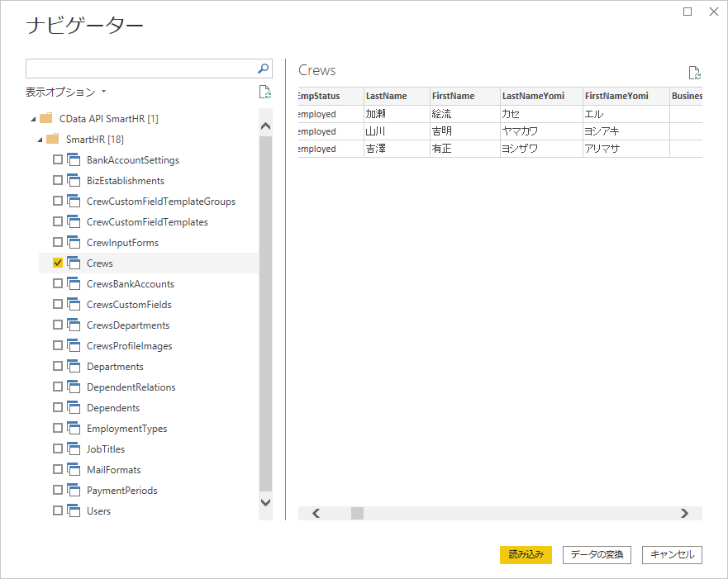The image size is (728, 579).
Task: Enable the JobTitles checkbox
Action: coord(58,448)
